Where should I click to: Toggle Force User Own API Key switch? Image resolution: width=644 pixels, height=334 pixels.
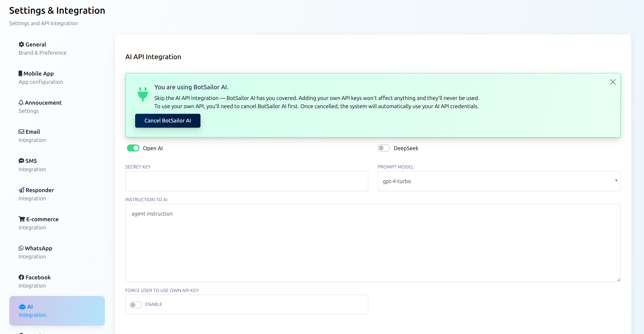tap(136, 305)
